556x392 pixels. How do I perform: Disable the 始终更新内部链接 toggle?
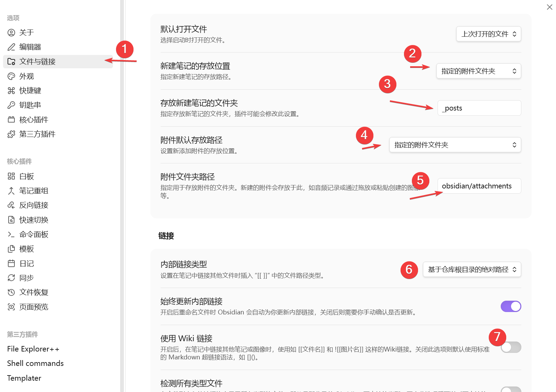click(511, 306)
